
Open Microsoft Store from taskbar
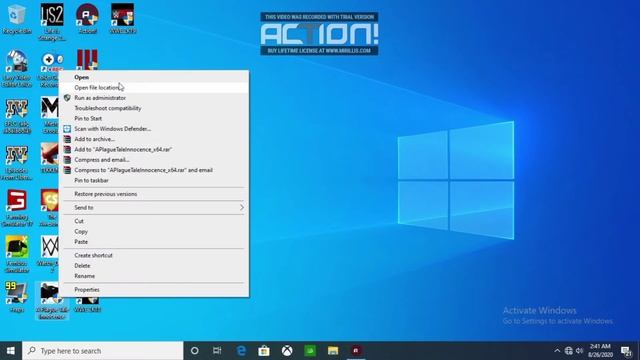tap(264, 351)
